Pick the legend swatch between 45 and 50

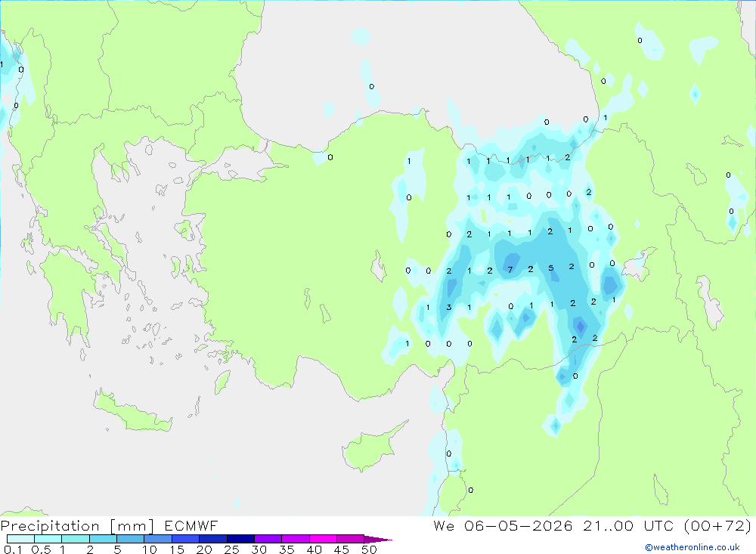click(x=351, y=539)
